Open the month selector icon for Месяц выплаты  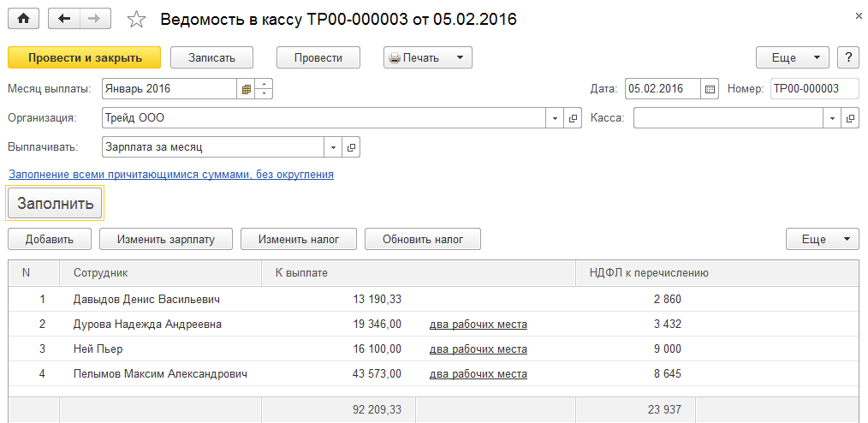click(246, 88)
